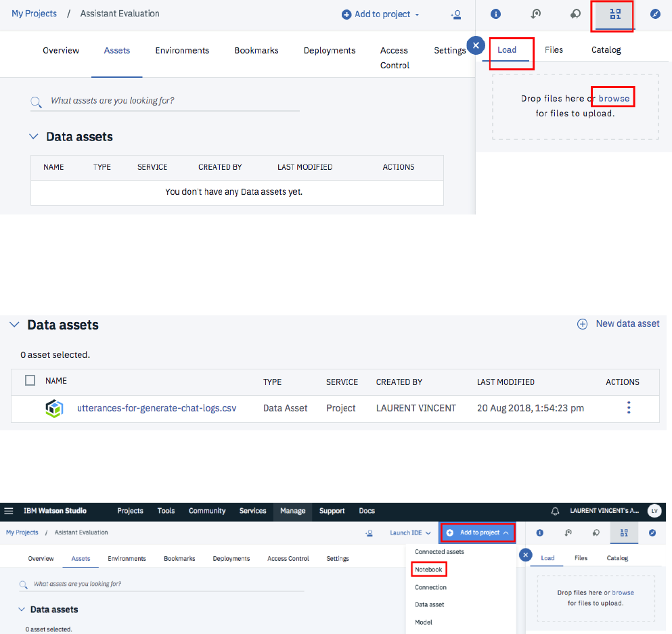Open the utterances-for-generate-chat-logs.csv link
The image size is (672, 634).
pos(156,408)
